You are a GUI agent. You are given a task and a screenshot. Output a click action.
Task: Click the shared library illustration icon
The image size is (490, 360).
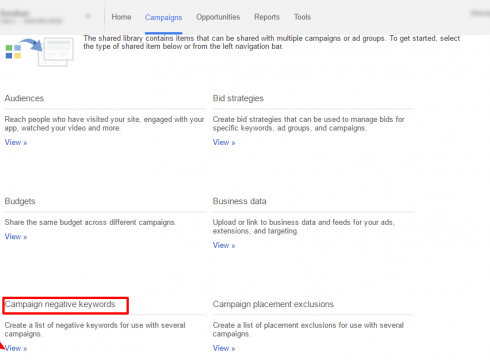(40, 52)
